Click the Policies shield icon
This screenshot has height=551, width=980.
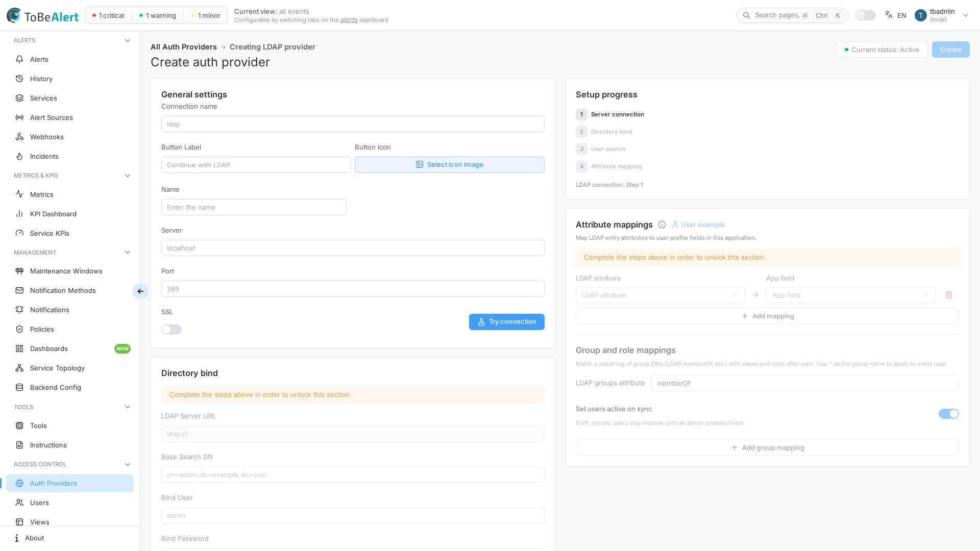pos(19,329)
